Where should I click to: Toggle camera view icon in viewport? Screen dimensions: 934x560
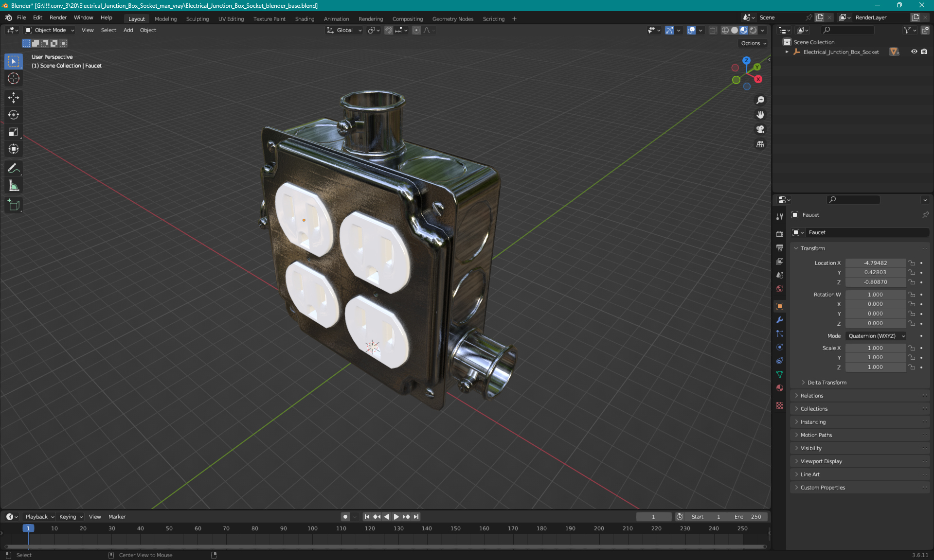click(x=760, y=129)
